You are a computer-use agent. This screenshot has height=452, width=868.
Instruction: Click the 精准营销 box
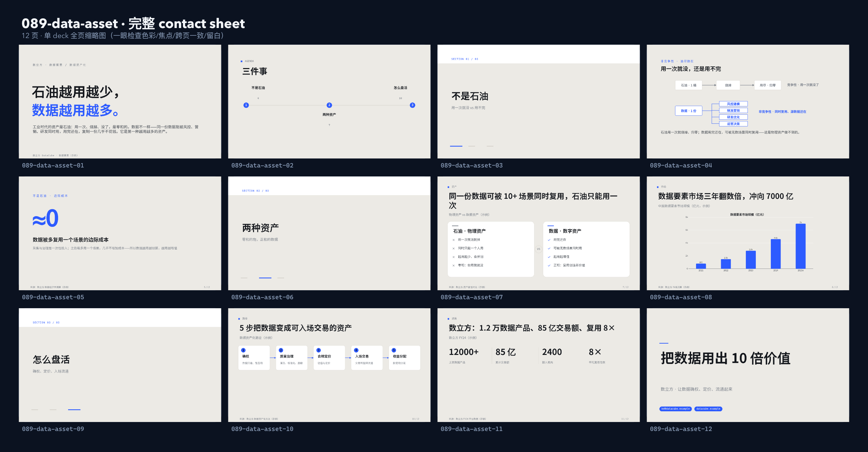[733, 110]
